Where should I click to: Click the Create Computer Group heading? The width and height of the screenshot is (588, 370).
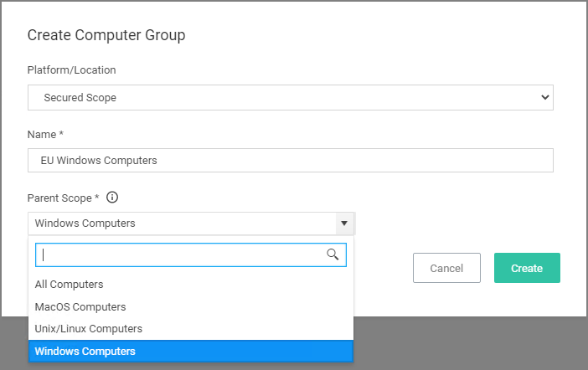pyautogui.click(x=106, y=35)
